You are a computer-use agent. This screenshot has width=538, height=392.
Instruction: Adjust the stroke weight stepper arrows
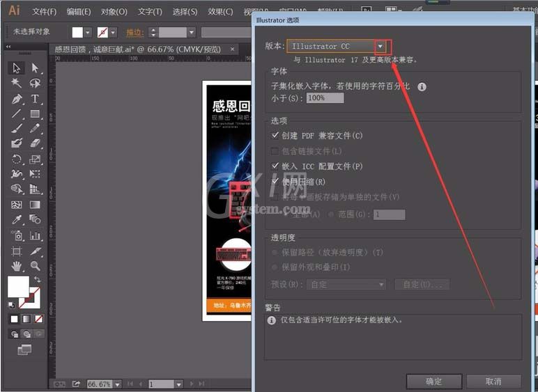(x=153, y=33)
